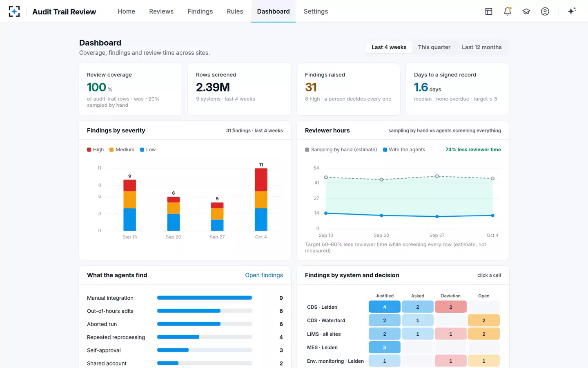Viewport: 588px width, 368px height.
Task: Open the notifications bell
Action: pyautogui.click(x=508, y=11)
